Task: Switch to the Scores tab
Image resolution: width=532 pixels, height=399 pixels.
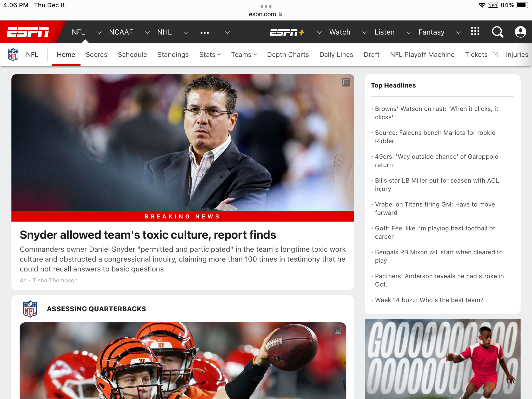Action: [x=96, y=55]
